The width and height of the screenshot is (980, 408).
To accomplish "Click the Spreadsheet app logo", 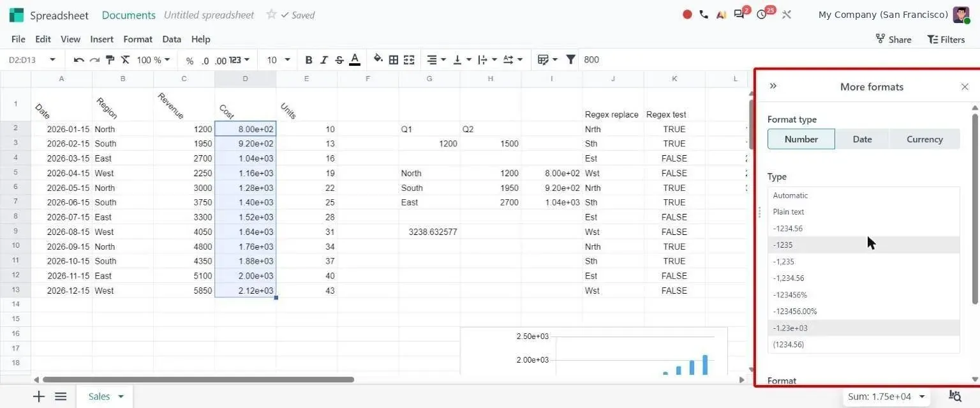I will (17, 15).
